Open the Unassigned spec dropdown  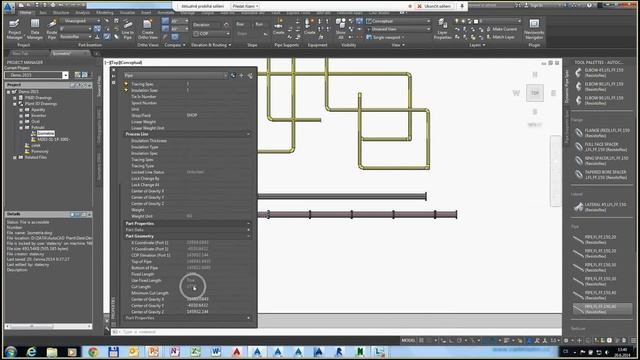tap(80, 20)
